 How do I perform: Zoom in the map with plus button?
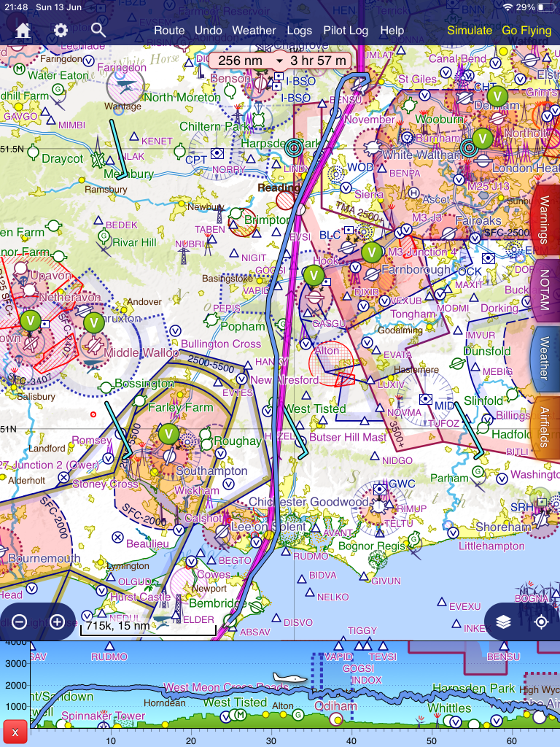[x=58, y=622]
